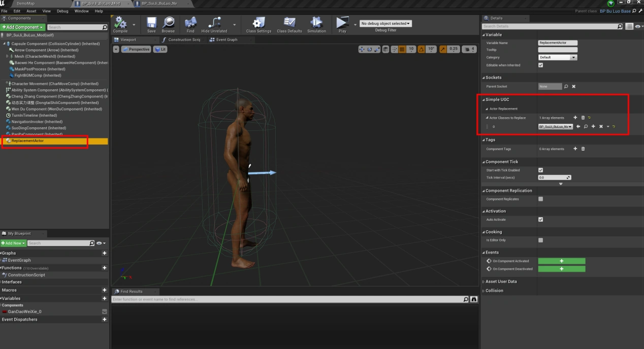Save the blueprint using the Save icon
The height and width of the screenshot is (349, 644).
151,23
